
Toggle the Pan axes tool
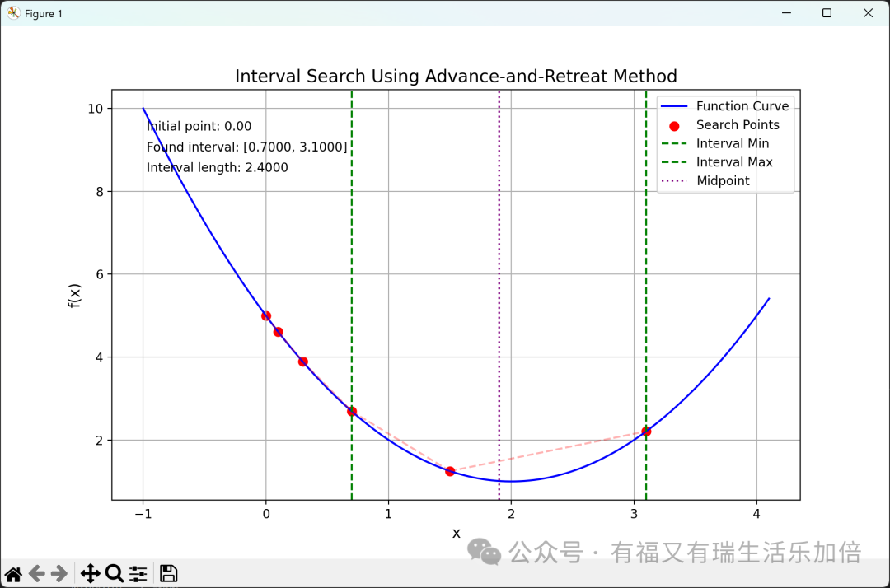tap(91, 574)
